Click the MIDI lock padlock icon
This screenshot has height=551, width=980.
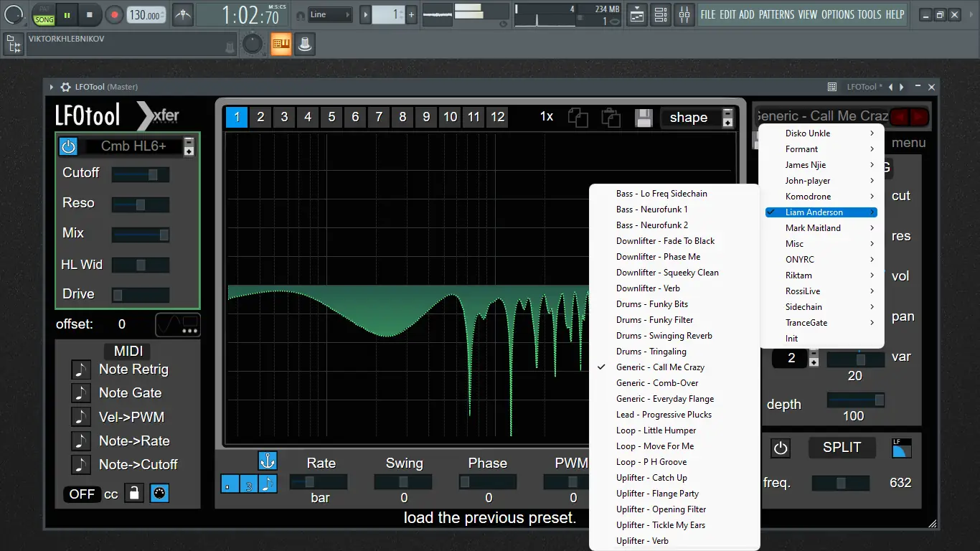[134, 493]
